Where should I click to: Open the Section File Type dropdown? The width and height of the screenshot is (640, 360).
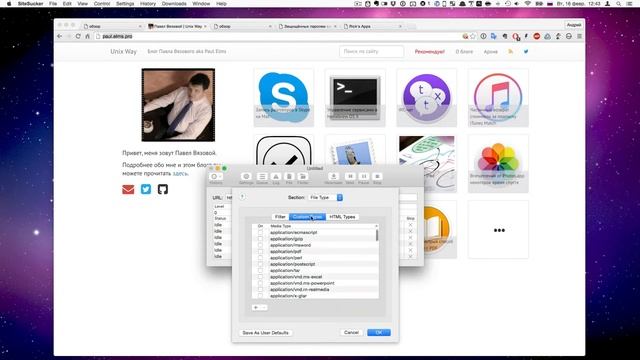click(325, 197)
